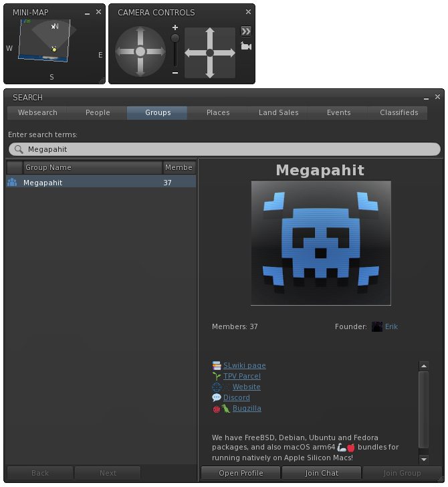The image size is (448, 487).
Task: Click the Next results button
Action: point(108,473)
